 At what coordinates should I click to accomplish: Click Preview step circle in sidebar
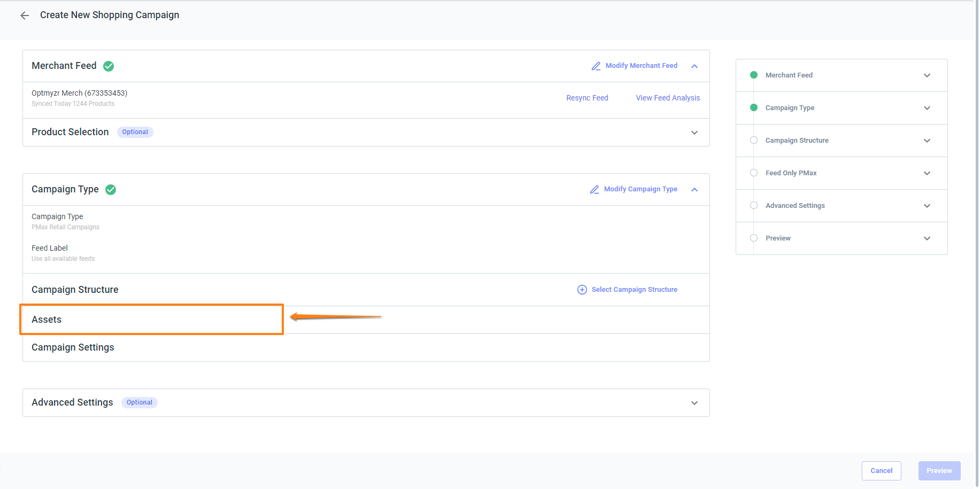pos(754,238)
